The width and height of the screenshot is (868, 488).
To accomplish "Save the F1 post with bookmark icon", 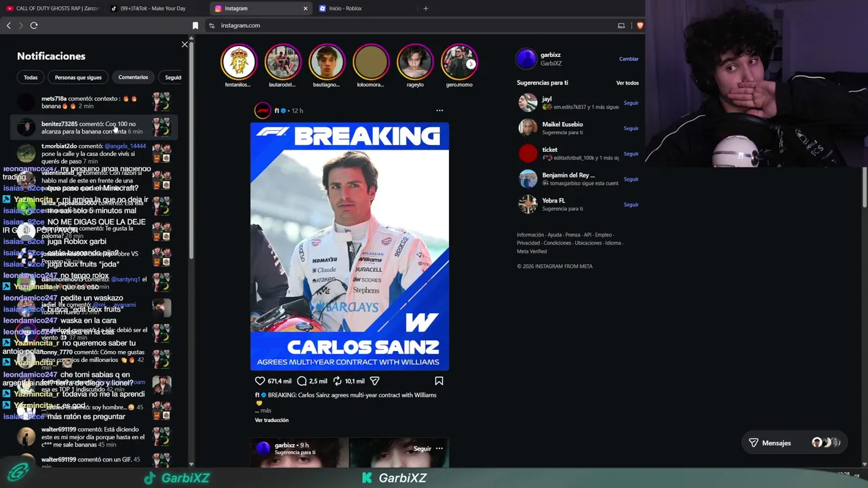I will (439, 381).
